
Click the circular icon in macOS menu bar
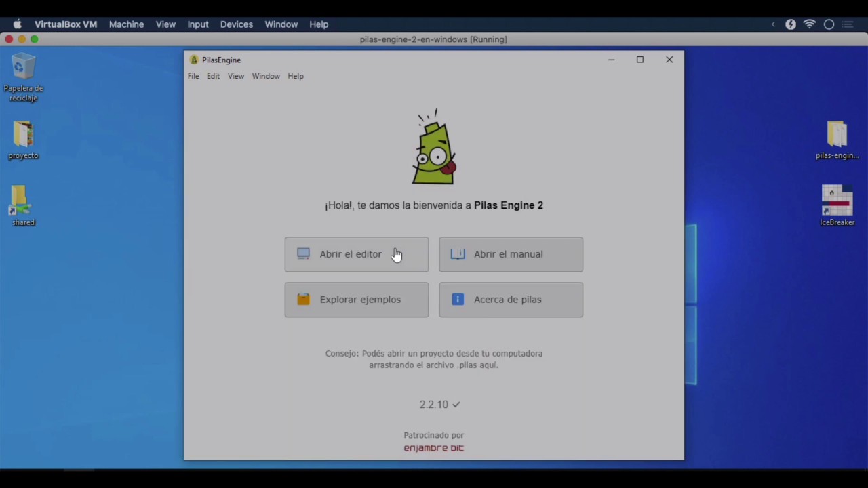[x=829, y=24]
